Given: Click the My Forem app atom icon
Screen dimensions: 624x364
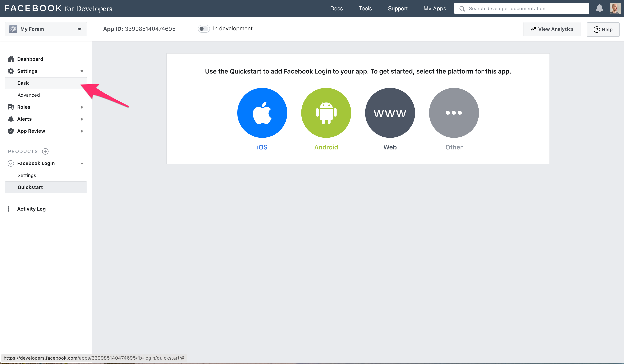Looking at the screenshot, I should tap(13, 29).
